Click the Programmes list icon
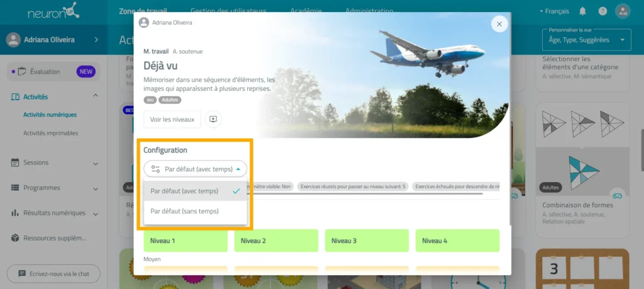644x289 pixels. tap(15, 188)
